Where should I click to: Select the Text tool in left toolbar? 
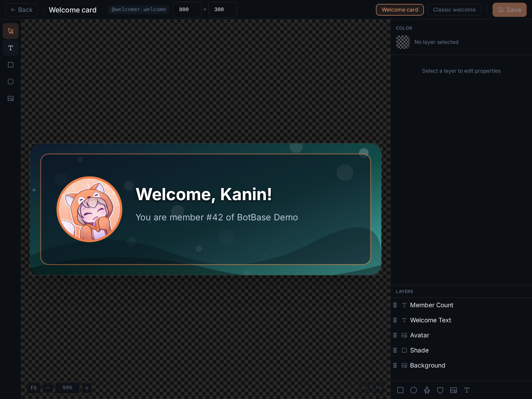[x=11, y=48]
